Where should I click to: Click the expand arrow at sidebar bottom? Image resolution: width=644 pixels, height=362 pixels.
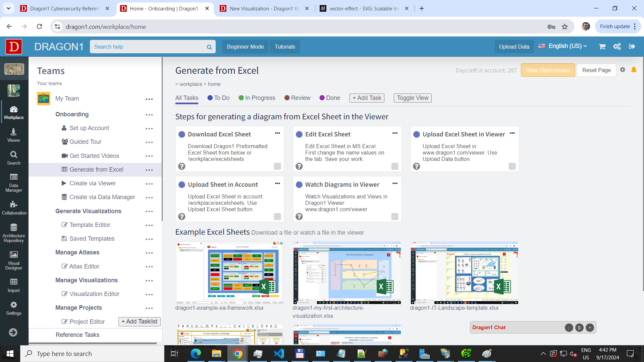13,332
